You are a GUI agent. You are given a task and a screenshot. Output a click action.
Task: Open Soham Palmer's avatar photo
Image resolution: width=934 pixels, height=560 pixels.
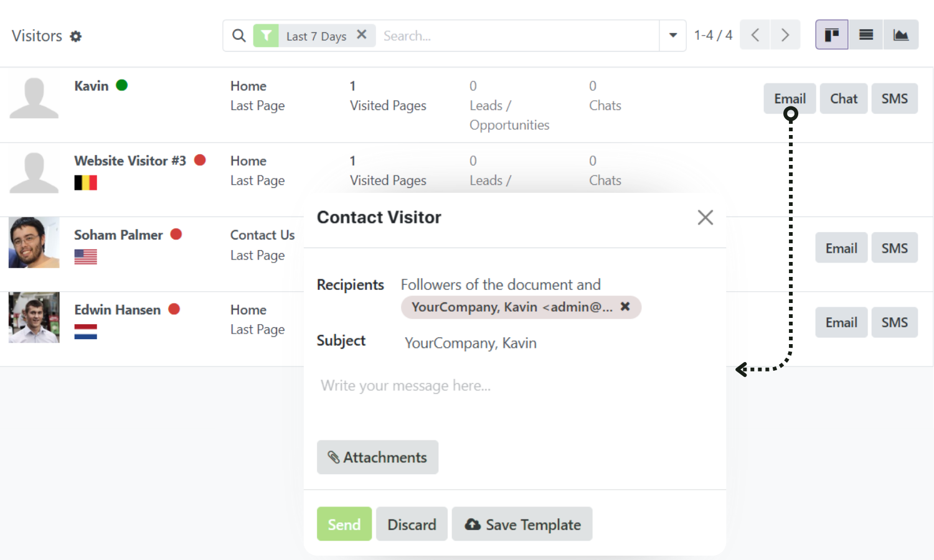pos(34,243)
